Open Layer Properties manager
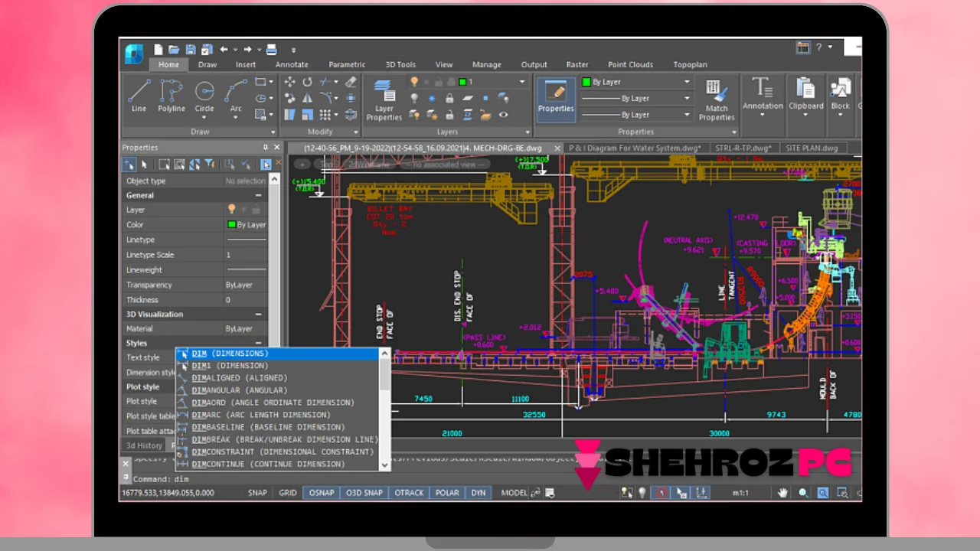Viewport: 980px width, 551px height. point(384,99)
